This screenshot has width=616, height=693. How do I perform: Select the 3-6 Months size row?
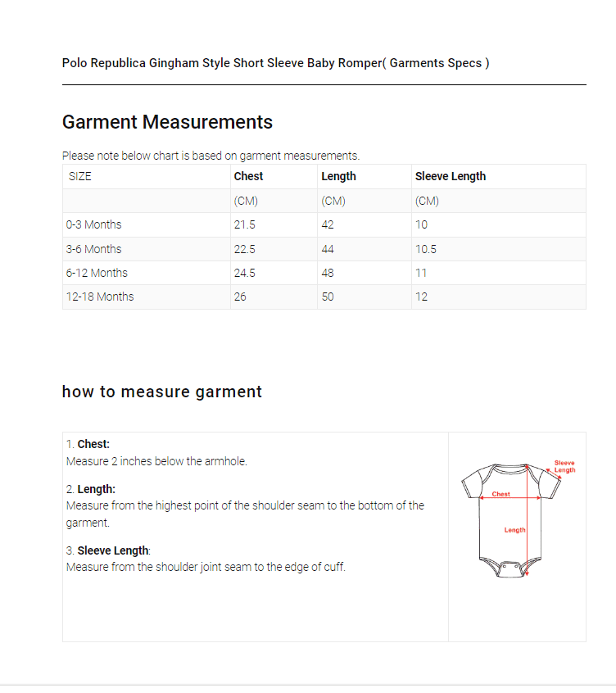tap(94, 249)
